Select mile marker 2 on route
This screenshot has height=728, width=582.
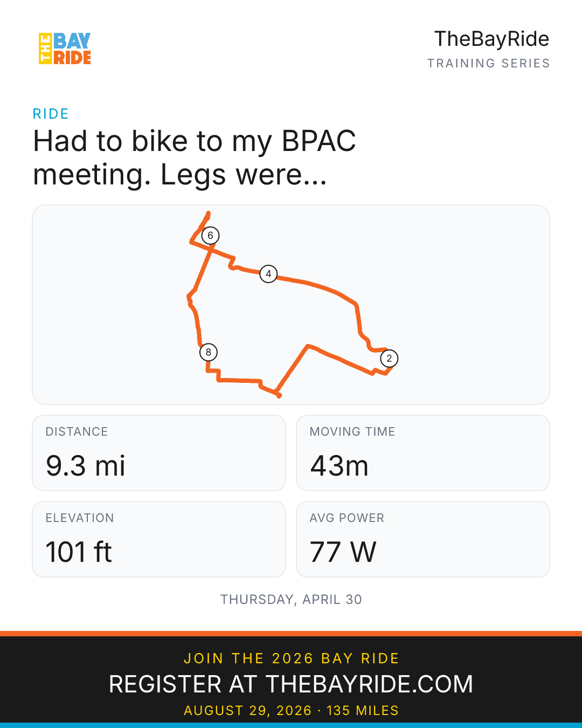click(x=389, y=358)
